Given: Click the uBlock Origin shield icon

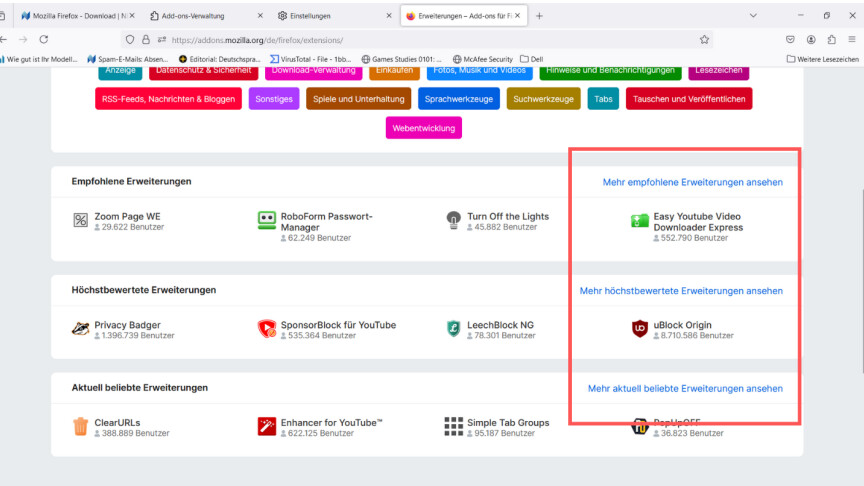Looking at the screenshot, I should (x=640, y=328).
